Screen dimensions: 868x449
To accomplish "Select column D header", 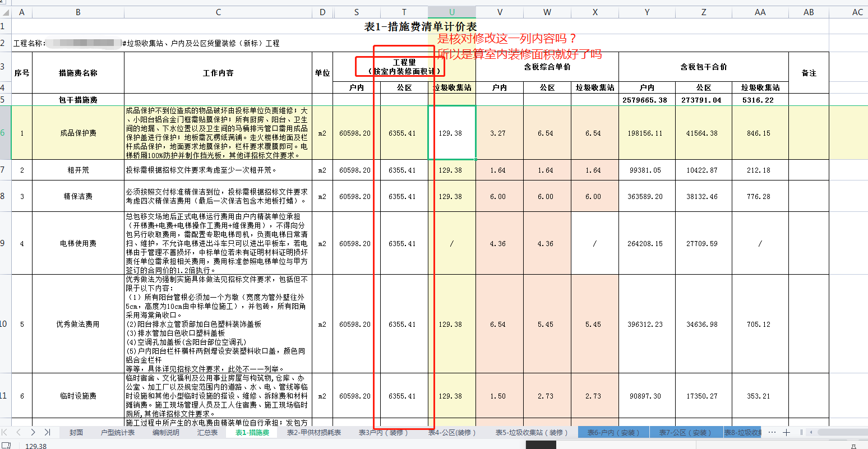I will click(322, 12).
